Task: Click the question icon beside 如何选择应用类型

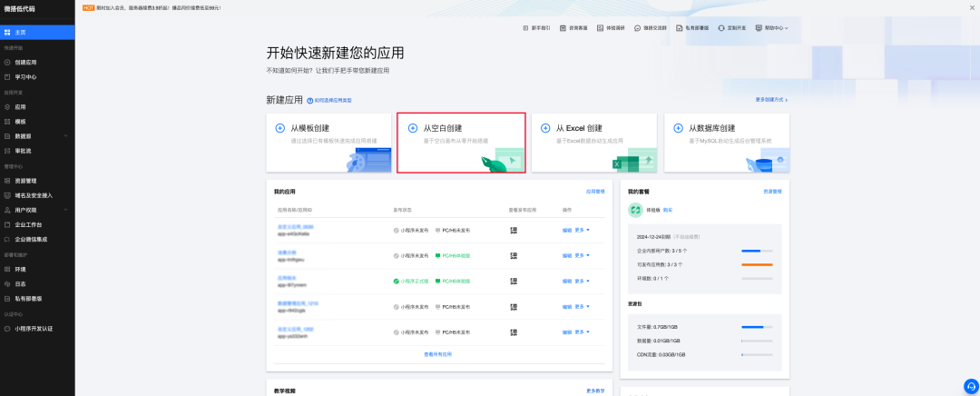Action: (310, 100)
